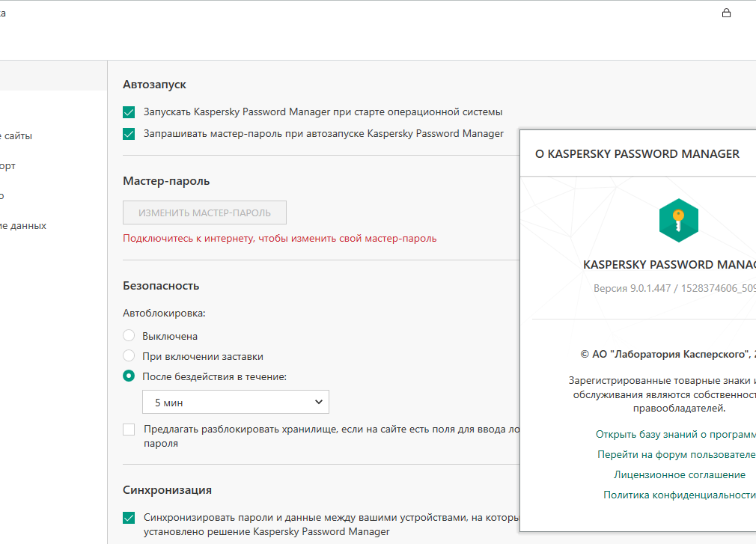Screen dimensions: 756x544
Task: Click the 'ИЗМЕНИТЬ МАСТЕР-ПАРОЛЬ' button
Action: click(204, 213)
